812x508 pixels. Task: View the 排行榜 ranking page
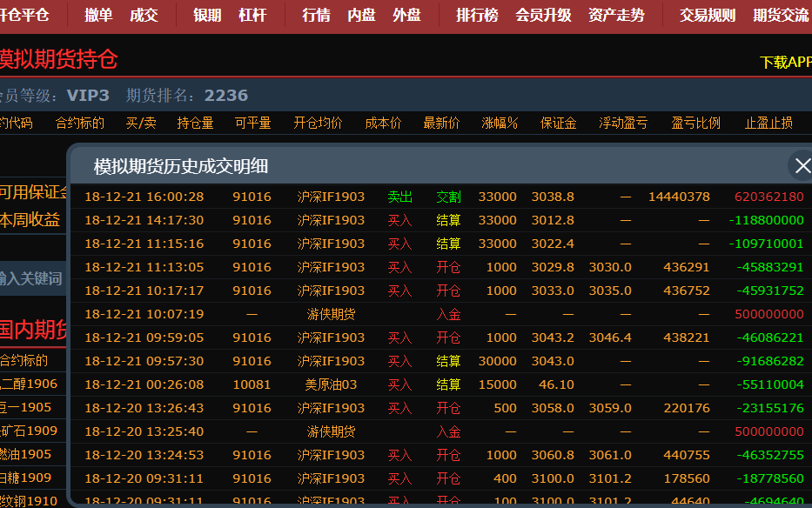(477, 16)
